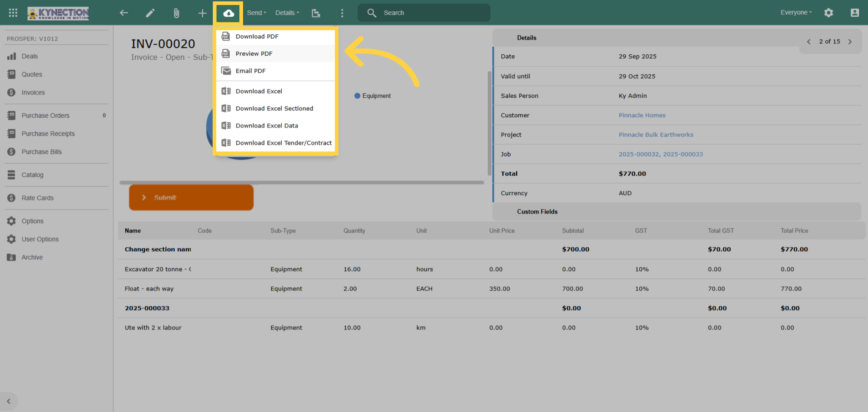Open the apps grid menu icon
The height and width of the screenshot is (412, 868).
(x=13, y=13)
